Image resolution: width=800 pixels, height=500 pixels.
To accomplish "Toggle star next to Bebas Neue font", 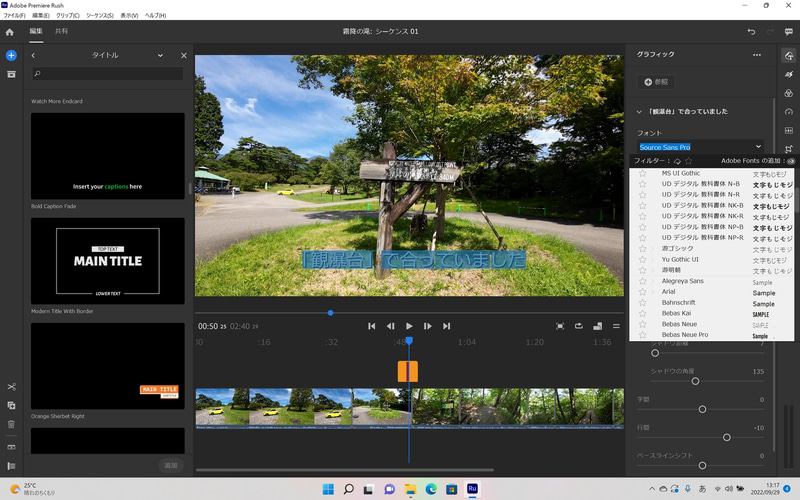I will click(x=643, y=324).
